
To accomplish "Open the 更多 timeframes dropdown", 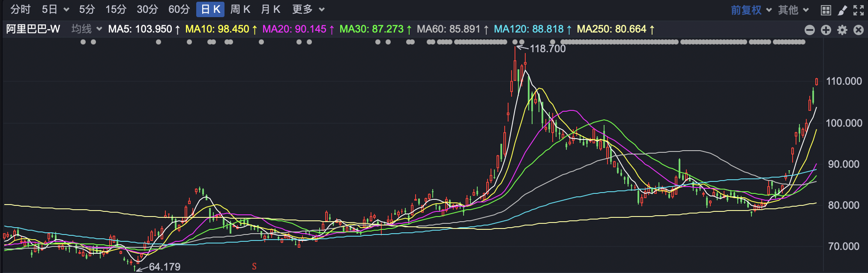I will [308, 9].
